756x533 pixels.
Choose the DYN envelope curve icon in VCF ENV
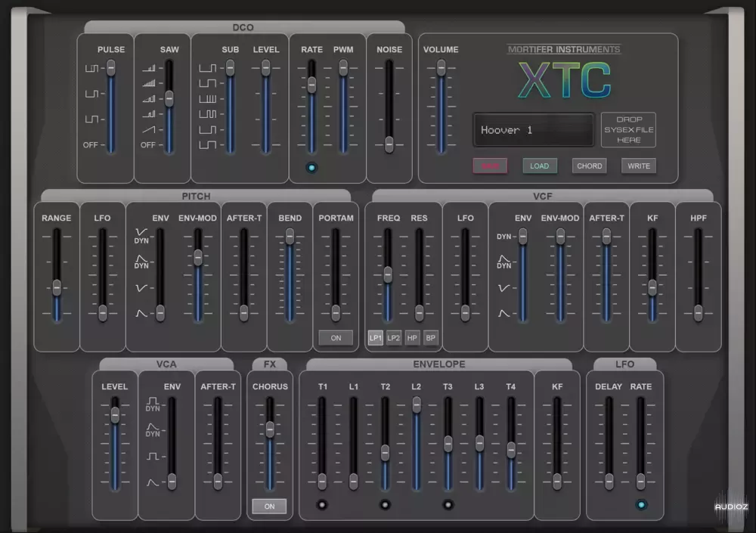503,262
